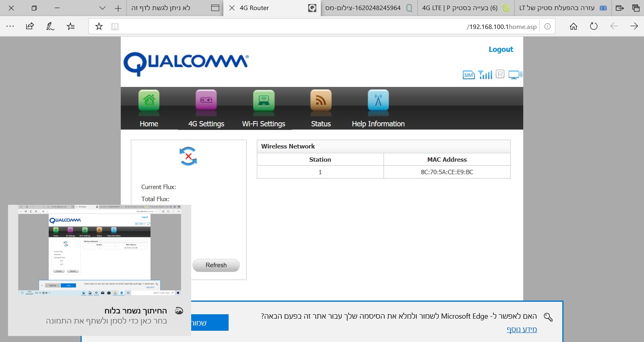Reload the page with the browser refresh icon
The width and height of the screenshot is (644, 342).
594,26
